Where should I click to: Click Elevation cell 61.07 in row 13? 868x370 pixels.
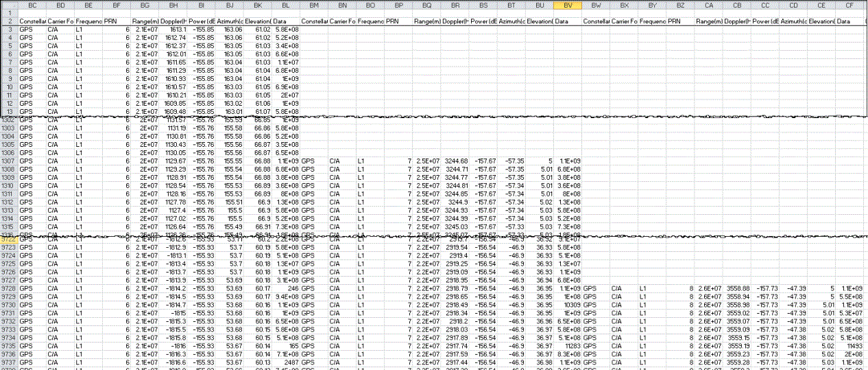click(257, 111)
